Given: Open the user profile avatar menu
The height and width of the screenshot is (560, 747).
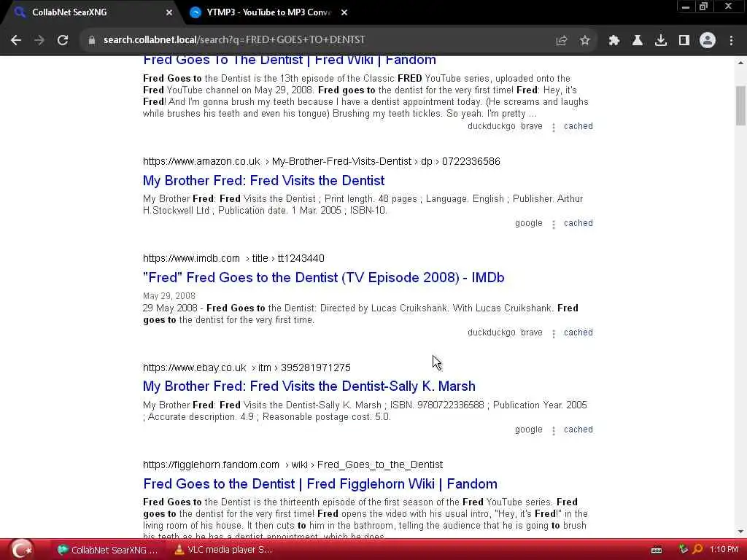Looking at the screenshot, I should click(708, 40).
